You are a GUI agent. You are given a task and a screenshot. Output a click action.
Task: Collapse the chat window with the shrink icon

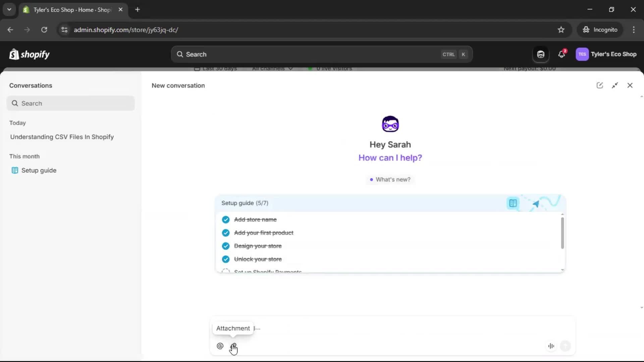615,85
